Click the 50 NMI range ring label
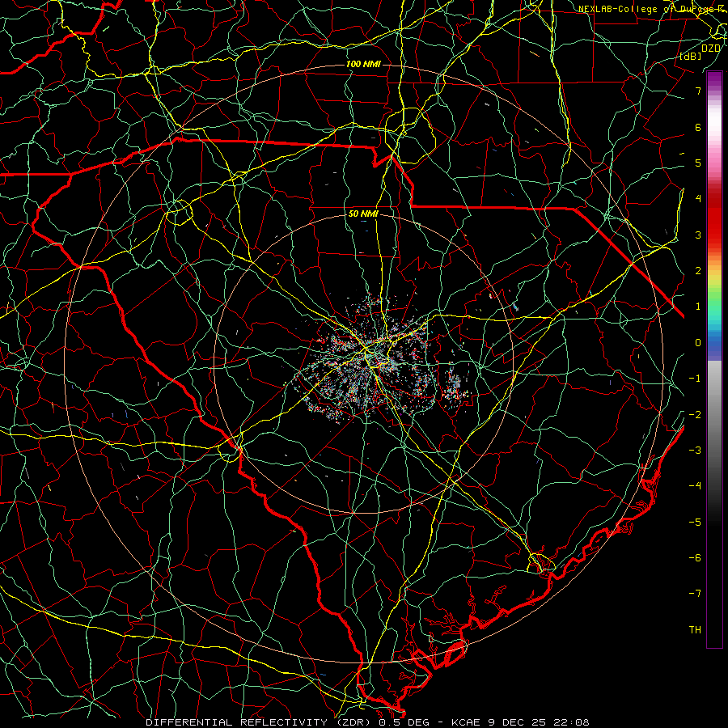The width and height of the screenshot is (728, 728). pyautogui.click(x=363, y=214)
